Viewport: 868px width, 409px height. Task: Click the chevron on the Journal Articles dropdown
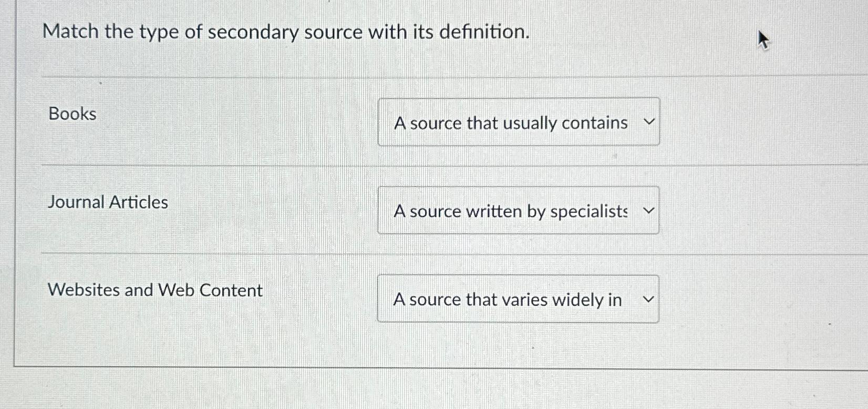(649, 210)
